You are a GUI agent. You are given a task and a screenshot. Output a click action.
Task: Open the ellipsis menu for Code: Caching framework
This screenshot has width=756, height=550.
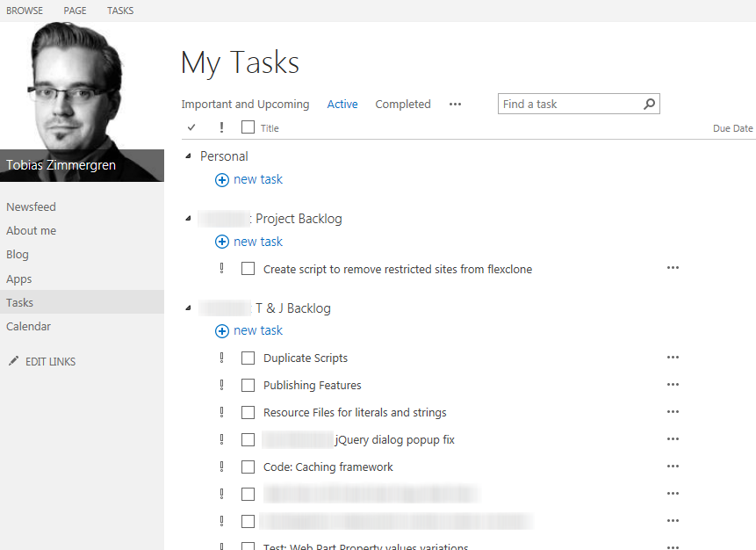click(x=673, y=467)
